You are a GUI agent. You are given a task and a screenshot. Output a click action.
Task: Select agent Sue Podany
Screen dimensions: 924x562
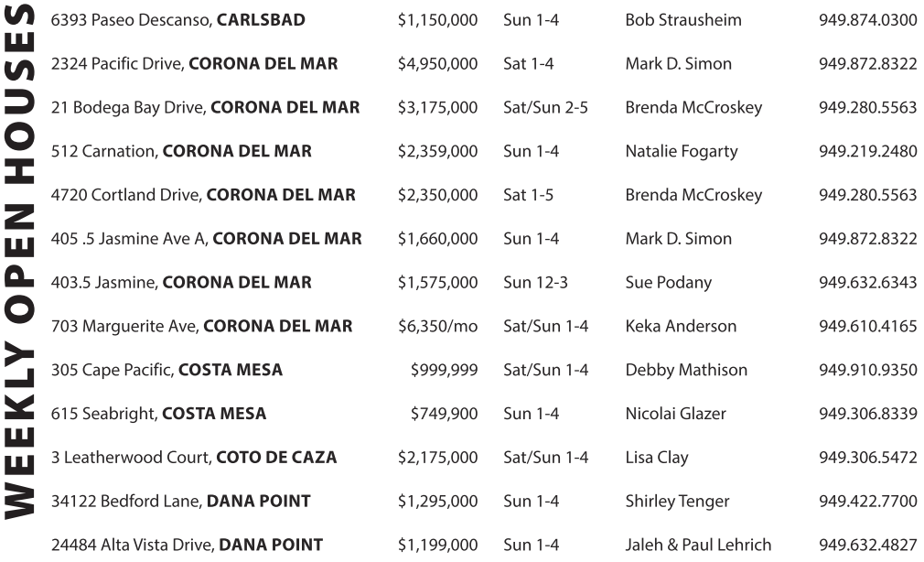click(668, 283)
